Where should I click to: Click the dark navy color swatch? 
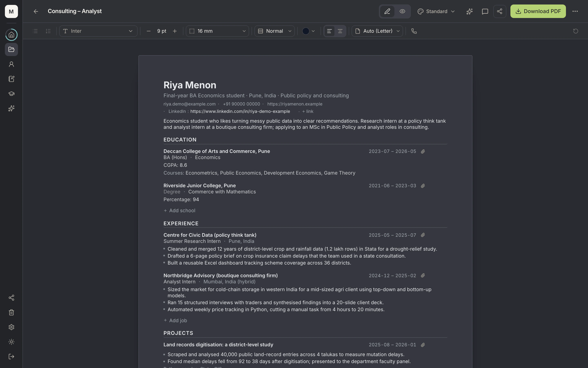pos(306,31)
